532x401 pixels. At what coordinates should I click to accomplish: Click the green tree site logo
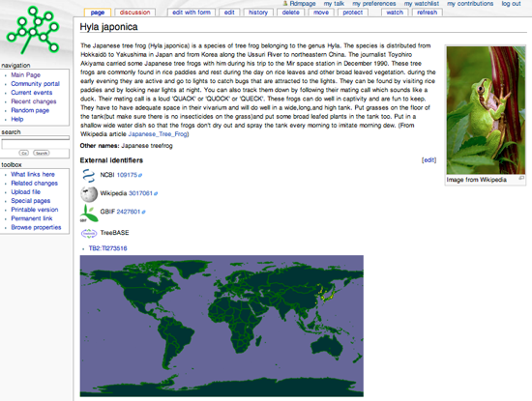coord(33,30)
